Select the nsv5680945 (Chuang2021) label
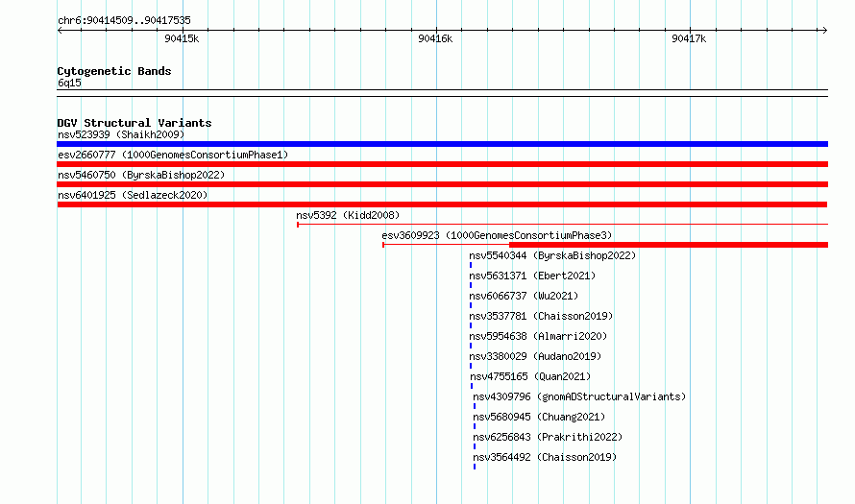Image resolution: width=855 pixels, height=504 pixels. [x=539, y=417]
